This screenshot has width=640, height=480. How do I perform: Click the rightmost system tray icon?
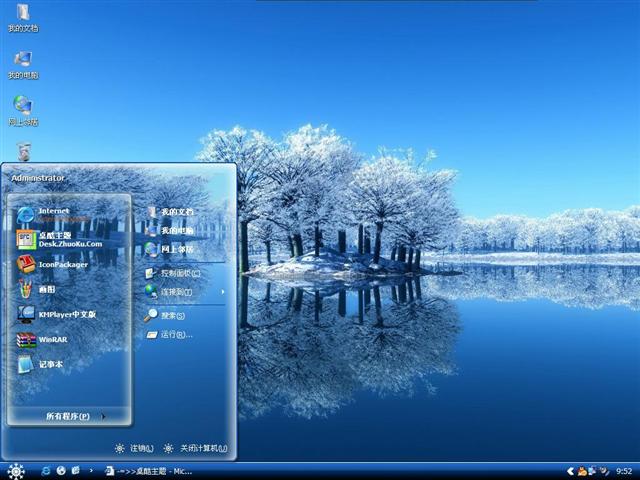pos(604,471)
